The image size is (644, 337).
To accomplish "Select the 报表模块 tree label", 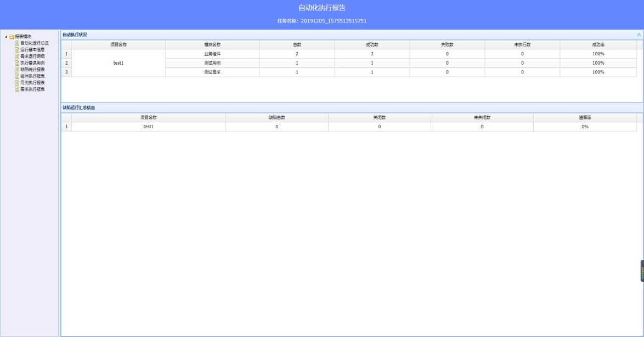I will pyautogui.click(x=23, y=37).
